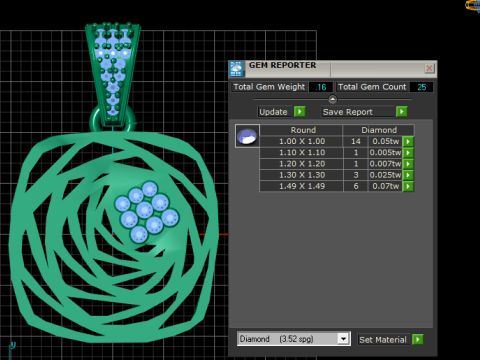Click the Round column header

(x=302, y=130)
